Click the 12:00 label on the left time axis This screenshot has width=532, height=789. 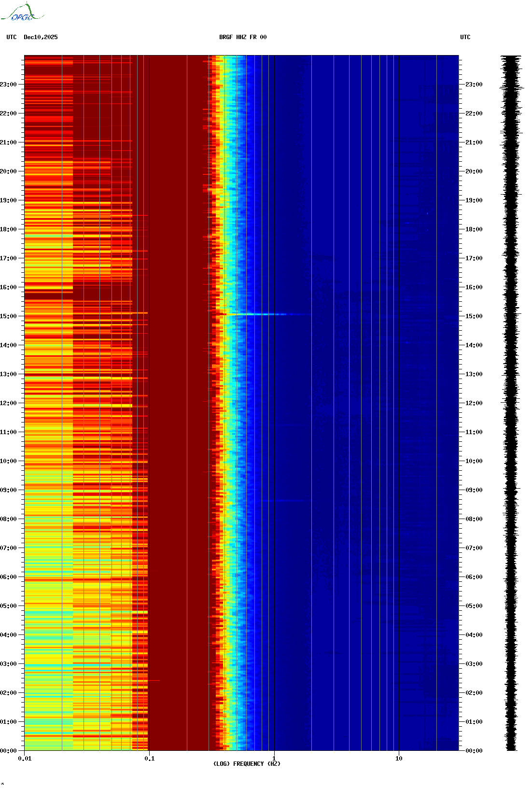coord(8,403)
